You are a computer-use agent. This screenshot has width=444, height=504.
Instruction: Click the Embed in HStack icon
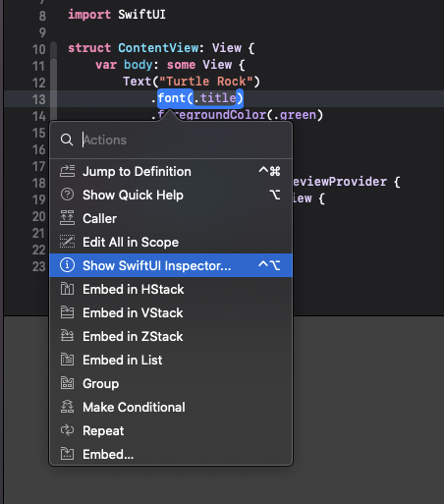point(67,289)
